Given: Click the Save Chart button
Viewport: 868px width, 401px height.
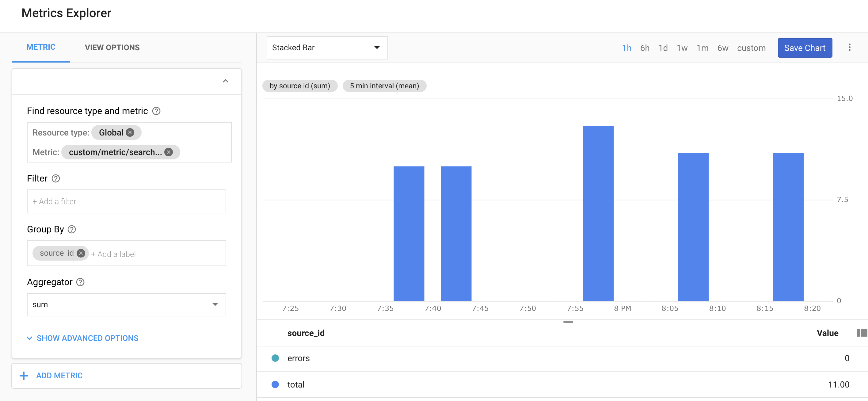Looking at the screenshot, I should click(804, 48).
